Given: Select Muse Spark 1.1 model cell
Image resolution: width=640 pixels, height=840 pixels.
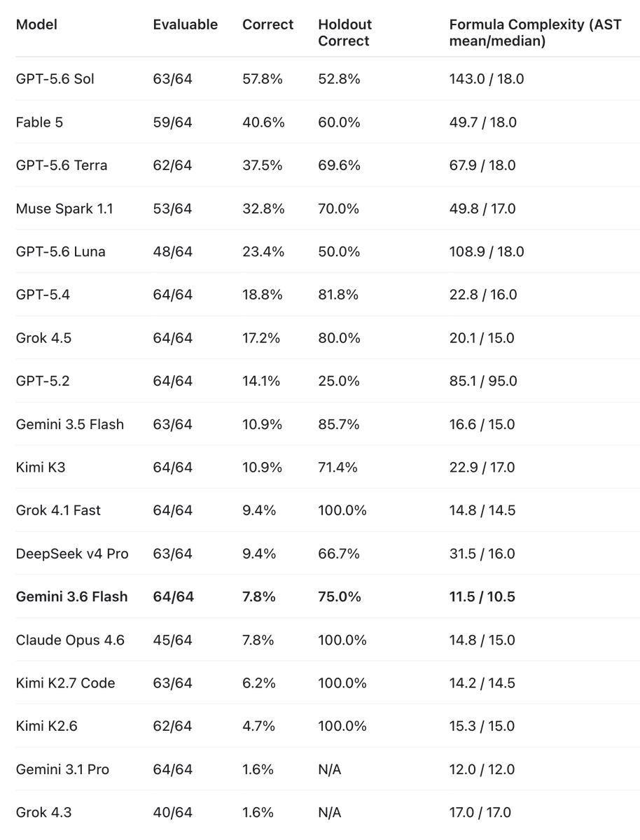Looking at the screenshot, I should pyautogui.click(x=64, y=209).
